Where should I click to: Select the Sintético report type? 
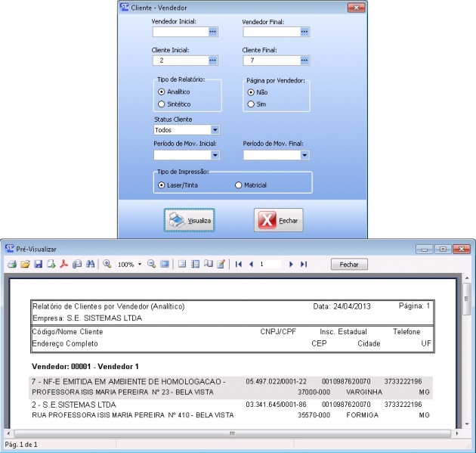tap(161, 104)
